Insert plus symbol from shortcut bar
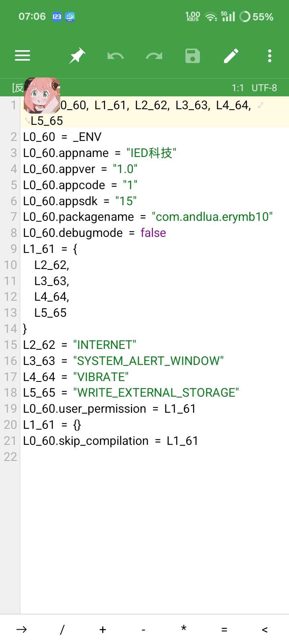The image size is (289, 644). (x=103, y=629)
